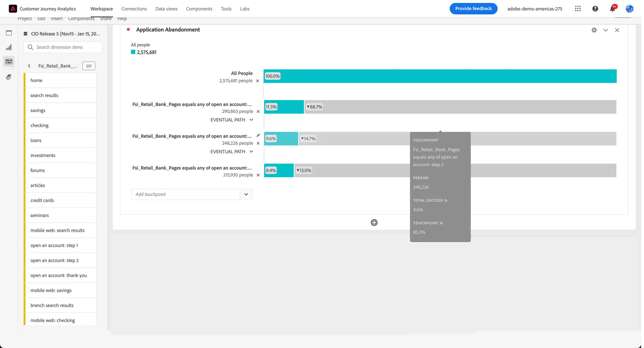Viewport: 644px width, 348px height.
Task: Remove the All People touchpoint
Action: 258,81
